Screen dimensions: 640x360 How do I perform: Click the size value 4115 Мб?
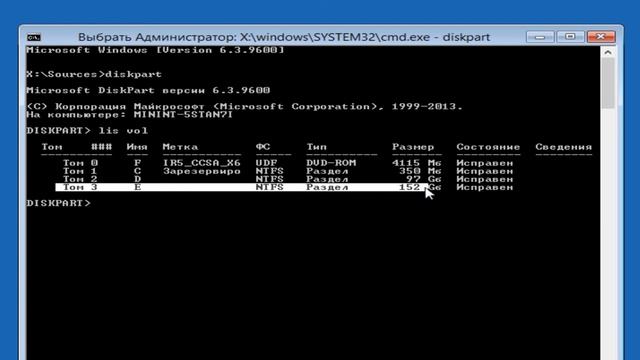pyautogui.click(x=417, y=163)
